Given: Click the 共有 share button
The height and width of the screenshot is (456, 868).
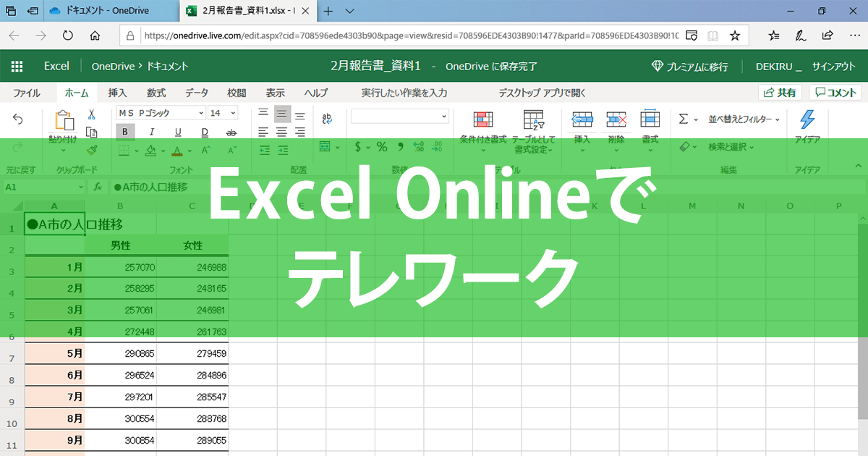Looking at the screenshot, I should [780, 93].
